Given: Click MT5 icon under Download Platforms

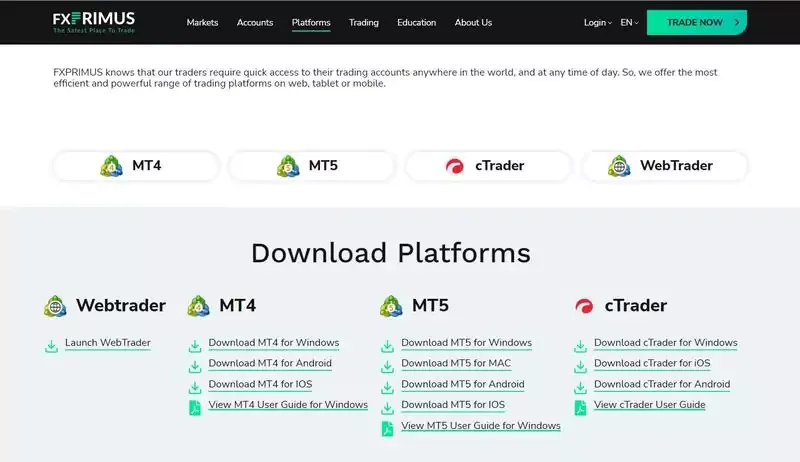Looking at the screenshot, I should click(x=391, y=306).
